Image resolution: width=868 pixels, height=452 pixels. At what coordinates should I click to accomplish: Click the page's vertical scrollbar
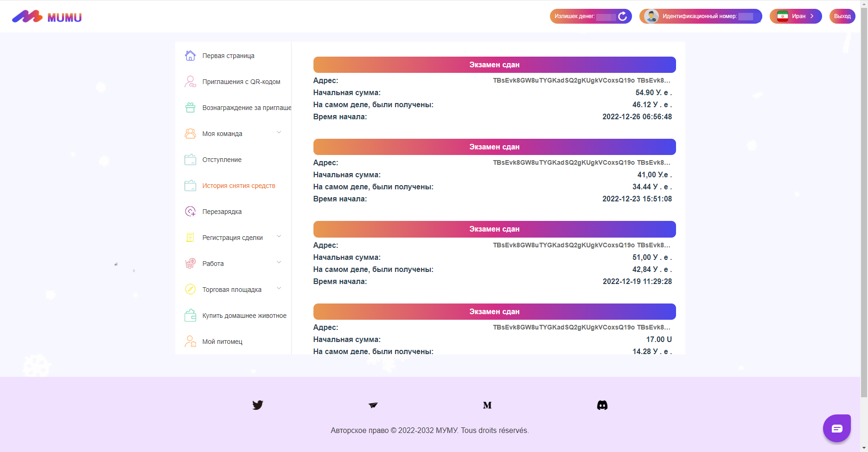click(864, 200)
